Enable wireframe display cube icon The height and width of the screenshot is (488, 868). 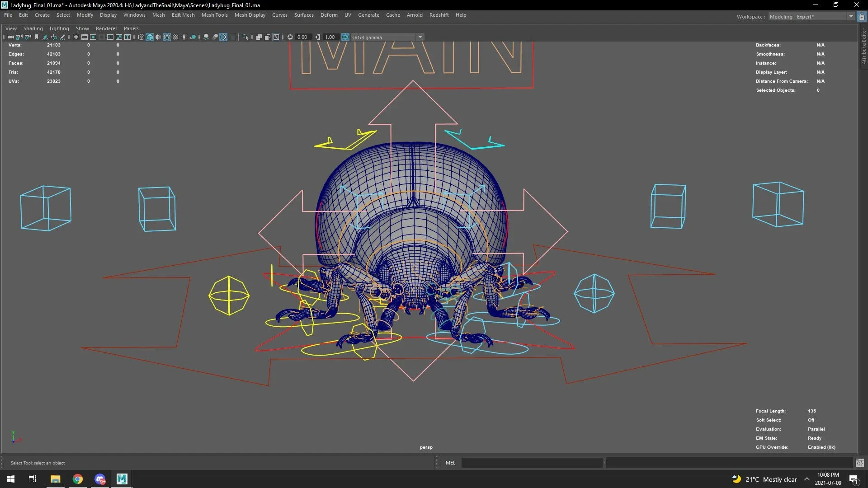pos(141,37)
